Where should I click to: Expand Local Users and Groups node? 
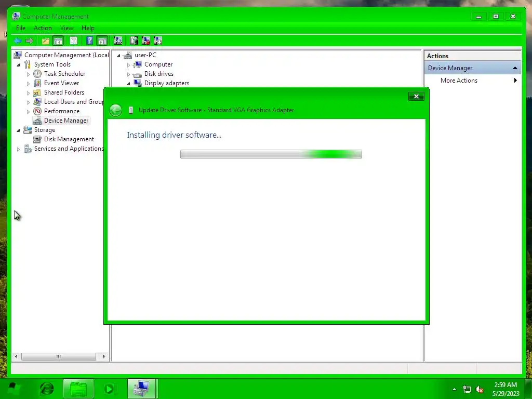coord(28,102)
